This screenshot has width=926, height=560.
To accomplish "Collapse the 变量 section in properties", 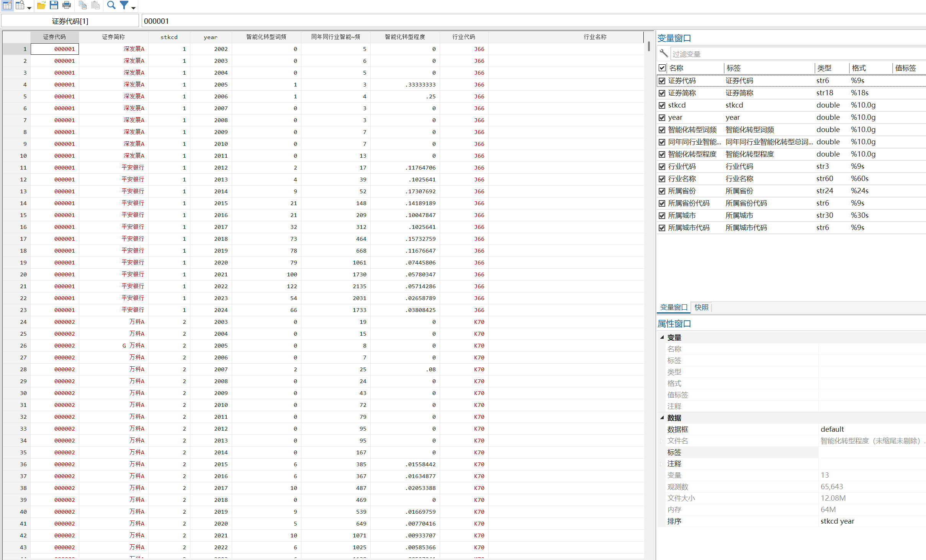I will point(662,337).
